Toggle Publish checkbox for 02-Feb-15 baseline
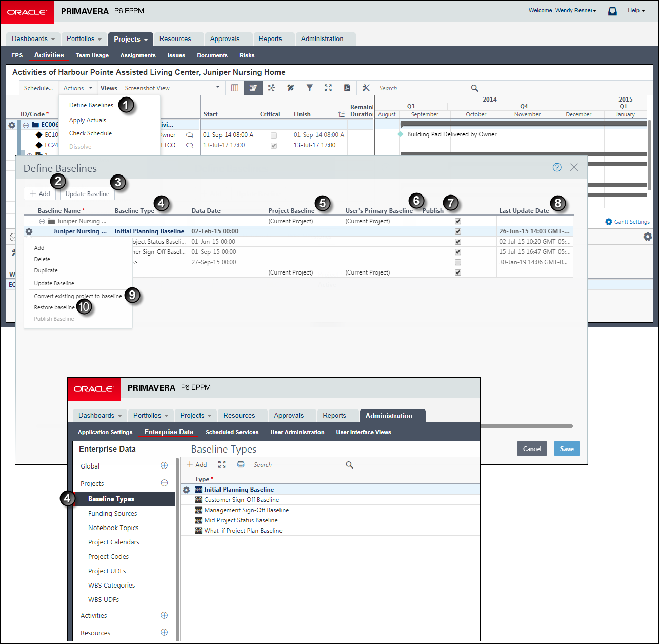This screenshot has height=644, width=659. [458, 231]
